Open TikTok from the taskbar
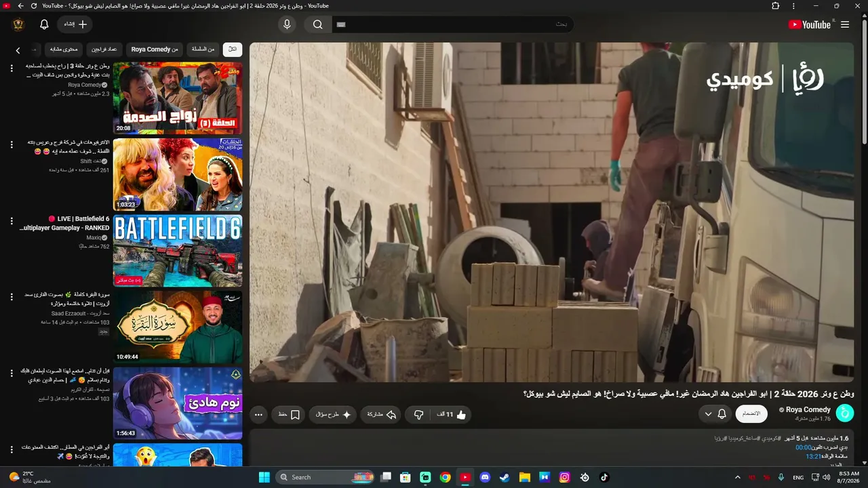 [604, 477]
